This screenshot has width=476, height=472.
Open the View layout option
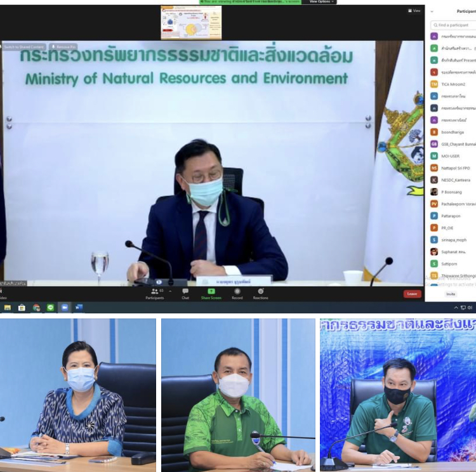coord(414,11)
